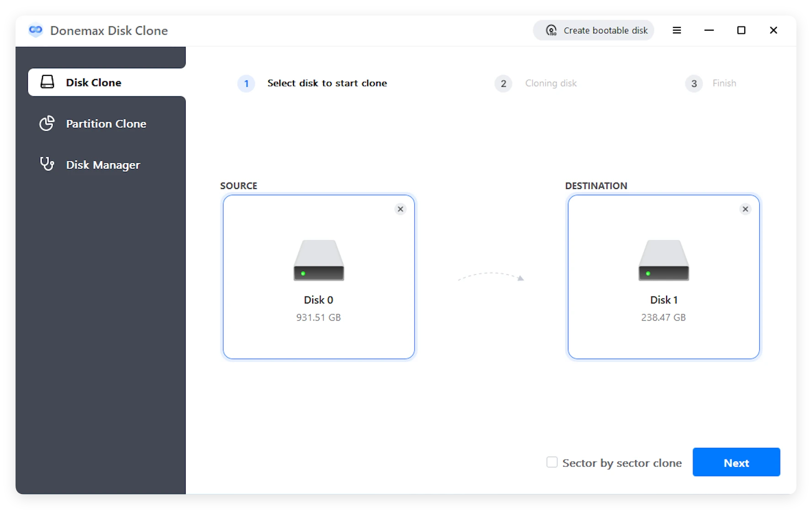Click the '238.47 GB' size text

(x=663, y=317)
